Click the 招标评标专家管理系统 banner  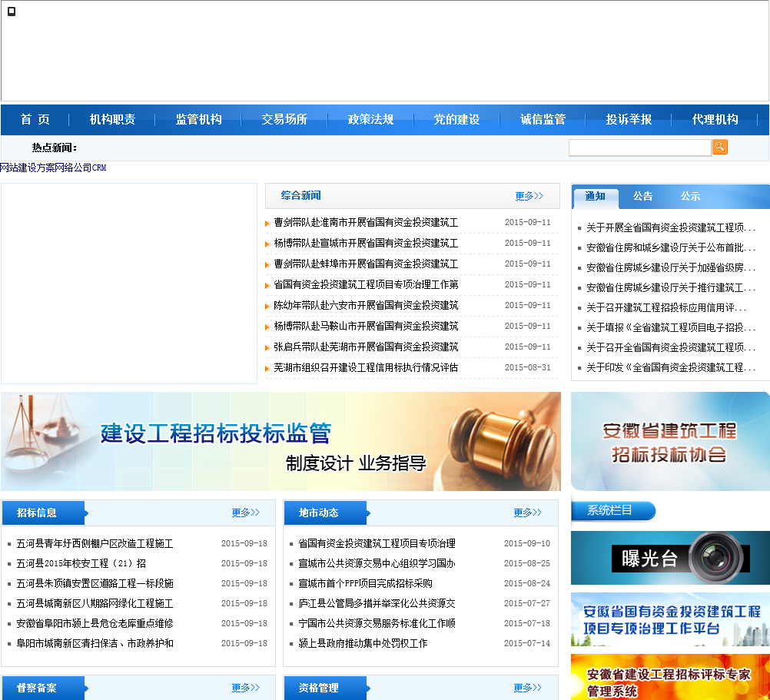click(x=670, y=677)
